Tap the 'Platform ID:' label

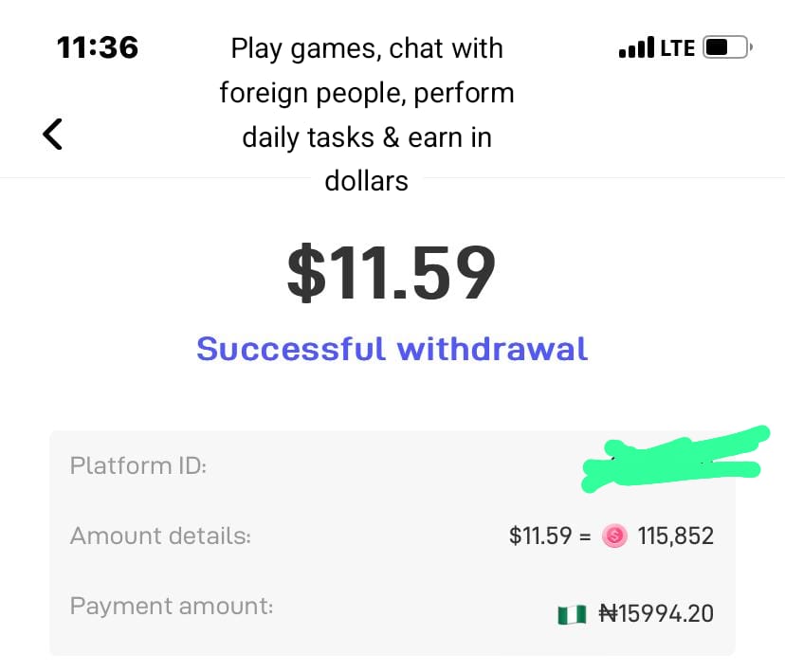click(x=138, y=466)
